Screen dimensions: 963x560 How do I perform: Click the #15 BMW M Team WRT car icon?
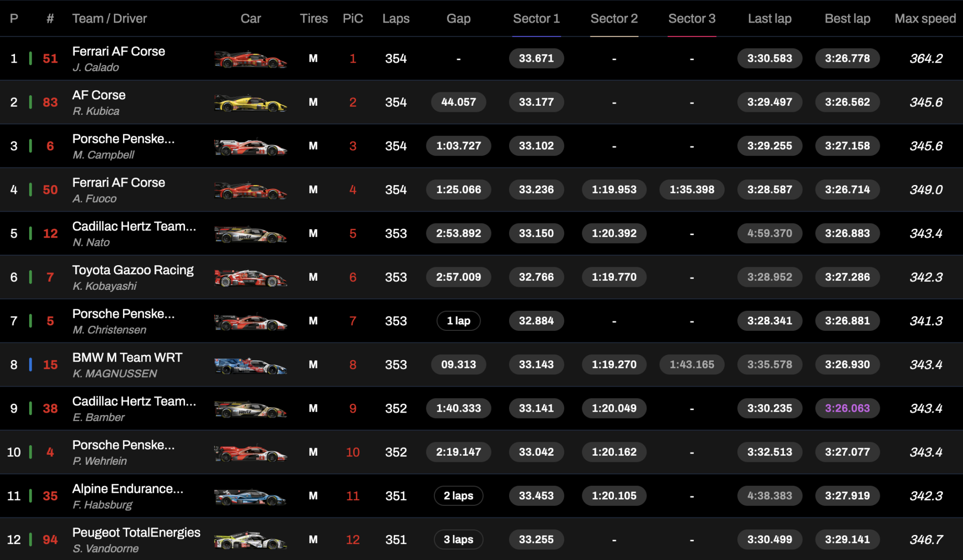(250, 365)
